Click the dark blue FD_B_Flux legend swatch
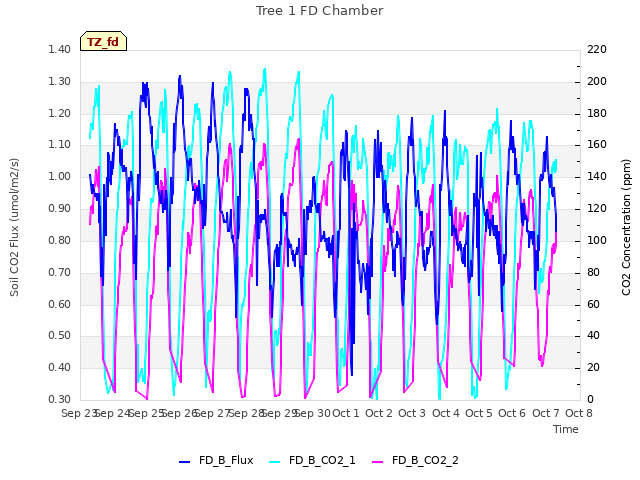The image size is (640, 480). point(184,462)
